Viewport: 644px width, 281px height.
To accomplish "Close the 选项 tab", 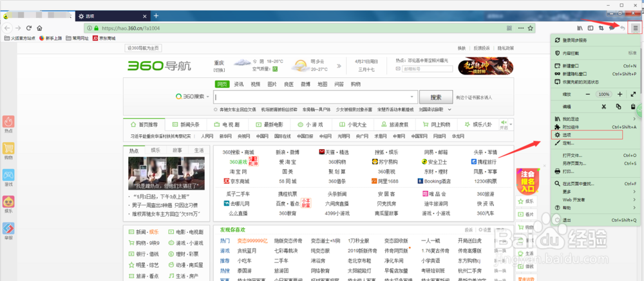I will pos(144,16).
